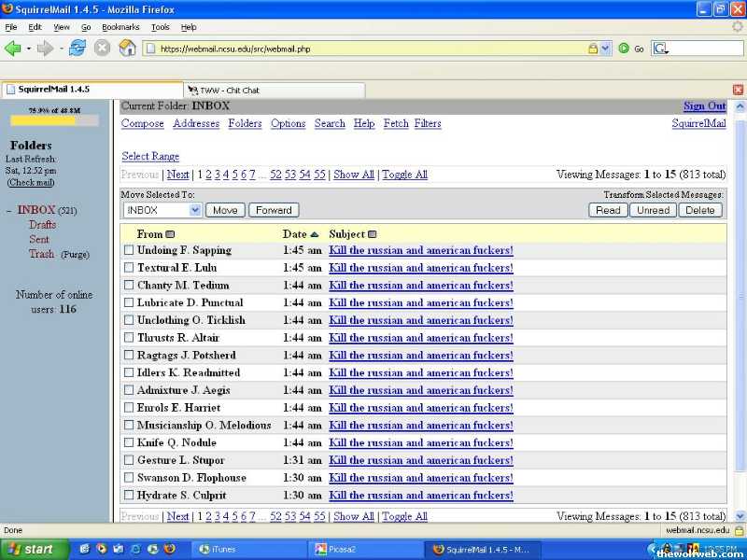Viewport: 747px width, 560px height.
Task: Tick the checkbox for Hydrate S. Culprit
Action: [x=129, y=496]
